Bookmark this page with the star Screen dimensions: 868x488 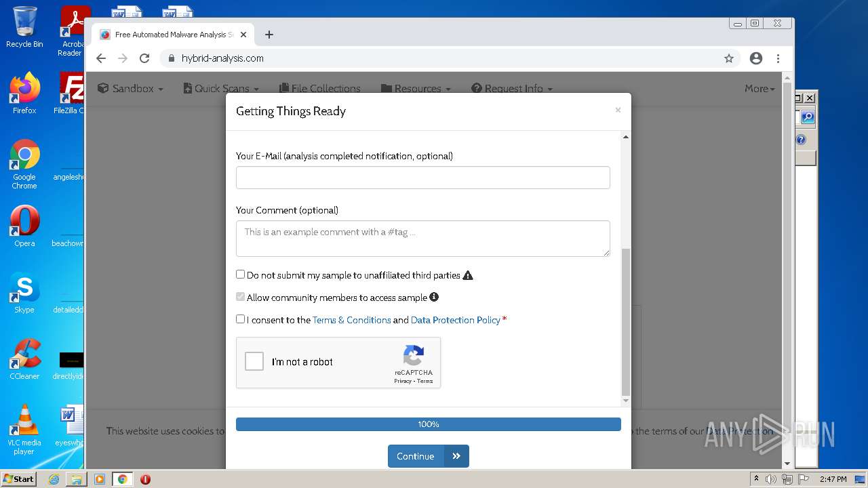729,58
